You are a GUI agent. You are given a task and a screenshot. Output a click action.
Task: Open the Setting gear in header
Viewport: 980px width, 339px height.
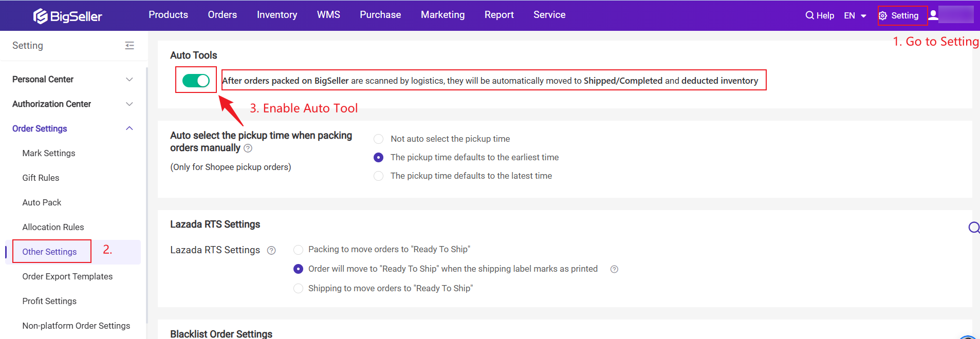click(x=898, y=15)
